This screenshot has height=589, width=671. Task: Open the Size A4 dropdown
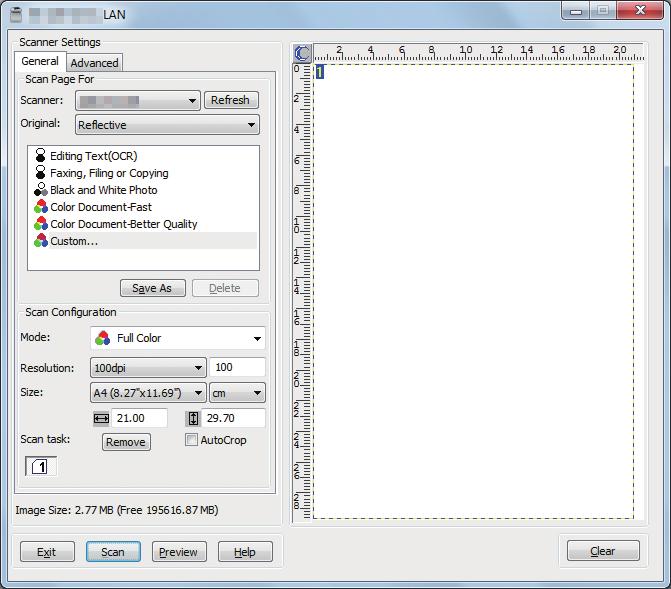(x=148, y=393)
